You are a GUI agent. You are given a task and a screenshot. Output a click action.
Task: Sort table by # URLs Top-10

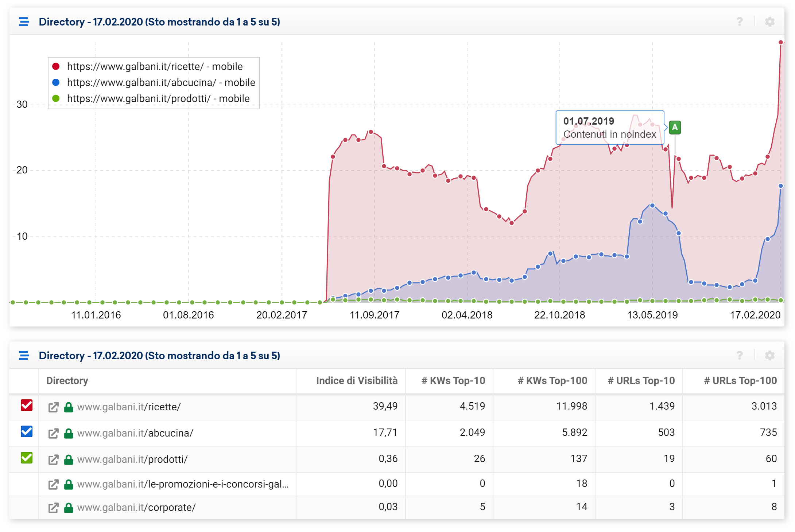[641, 381]
